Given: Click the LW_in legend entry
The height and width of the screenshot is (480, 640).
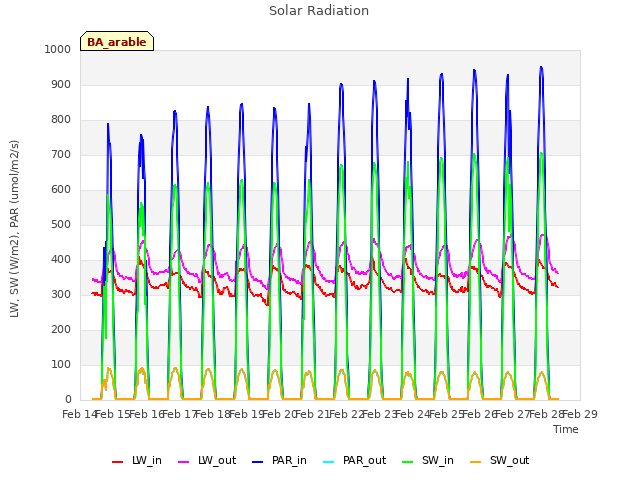Looking at the screenshot, I should pyautogui.click(x=137, y=461).
